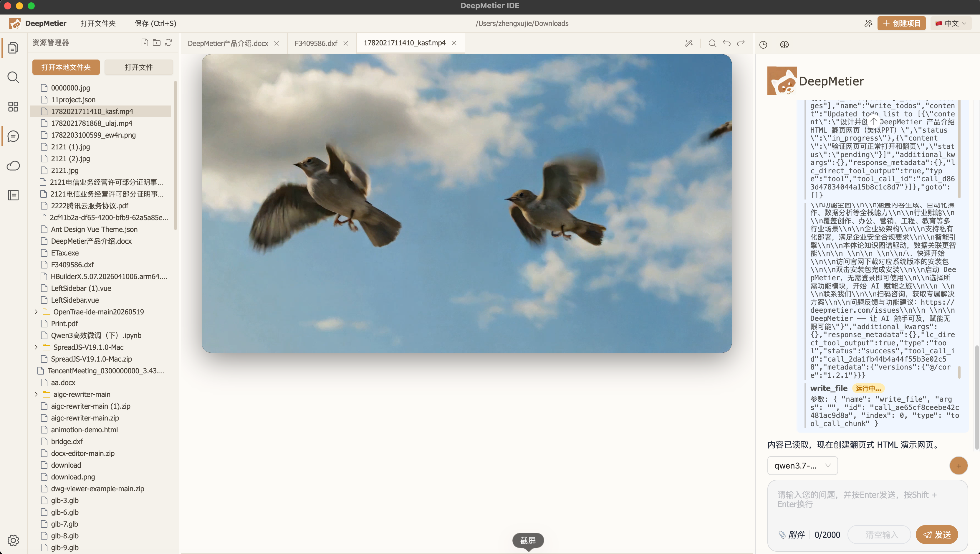This screenshot has height=554, width=980.
Task: Click the DeepMetier logo in menu bar
Action: click(x=15, y=24)
